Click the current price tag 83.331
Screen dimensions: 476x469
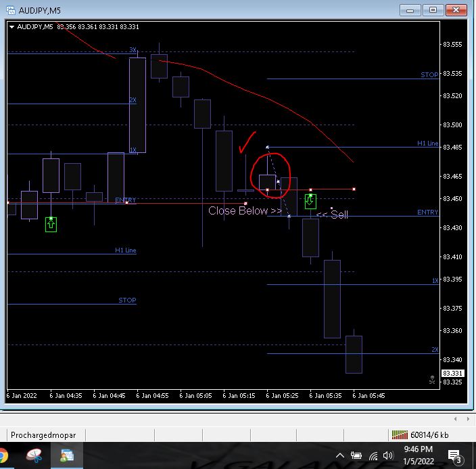[452, 374]
